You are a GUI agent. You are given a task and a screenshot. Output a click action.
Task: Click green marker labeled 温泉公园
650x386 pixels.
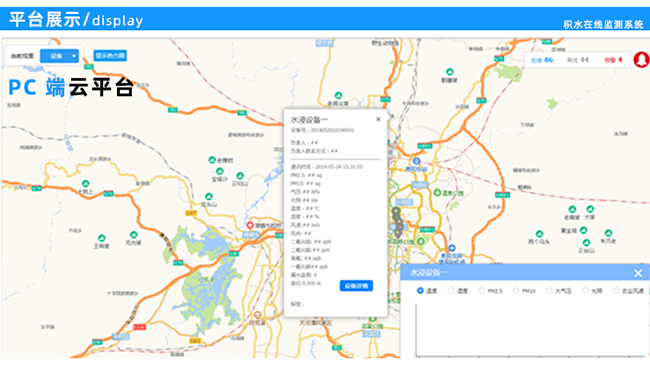(437, 193)
